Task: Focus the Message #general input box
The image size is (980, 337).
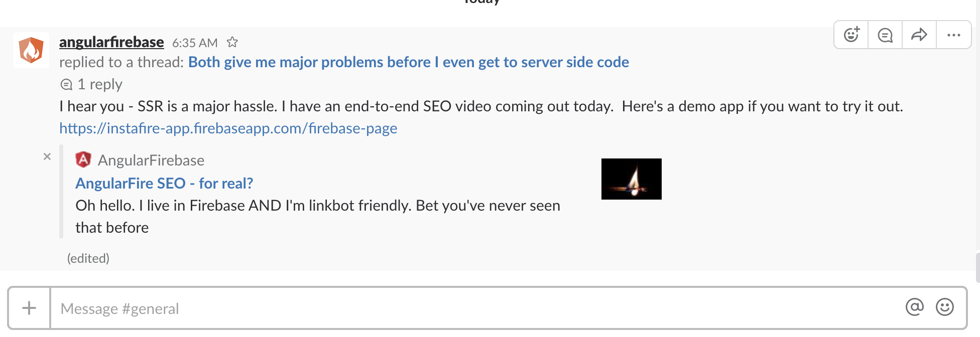Action: (x=452, y=308)
